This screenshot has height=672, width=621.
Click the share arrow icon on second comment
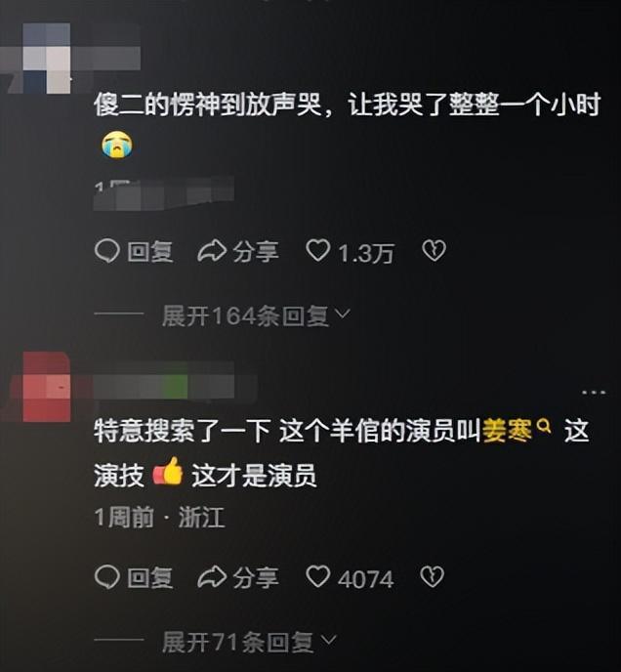tap(212, 577)
